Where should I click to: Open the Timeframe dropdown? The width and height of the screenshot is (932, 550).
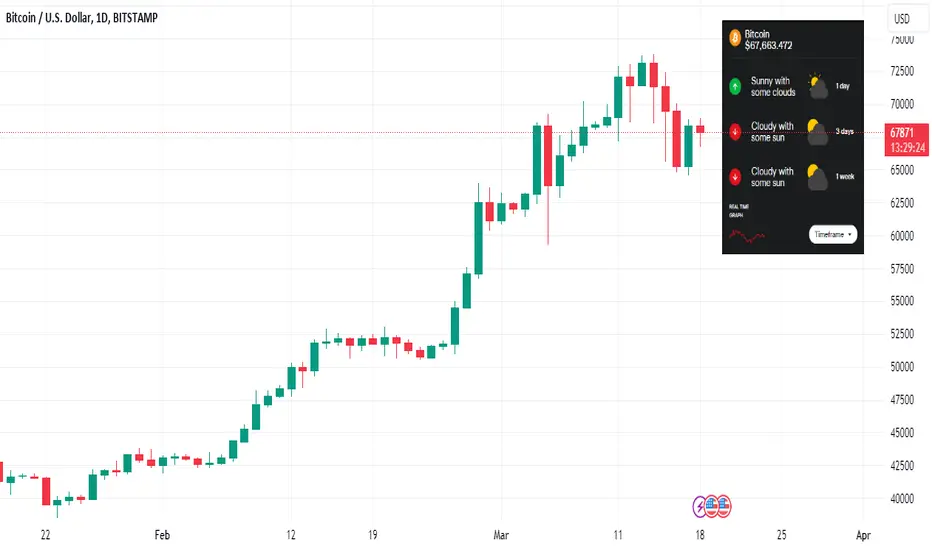click(833, 234)
